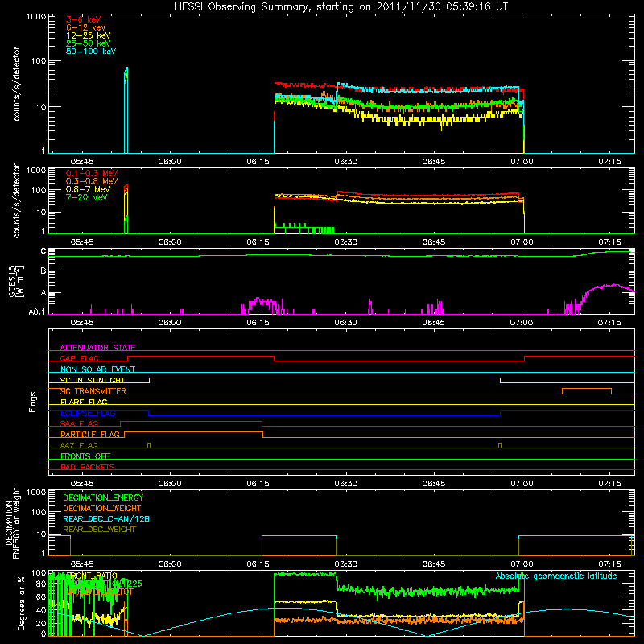Click the 05:45 tick label under the keV panel
This screenshot has height=644, width=644.
point(82,162)
